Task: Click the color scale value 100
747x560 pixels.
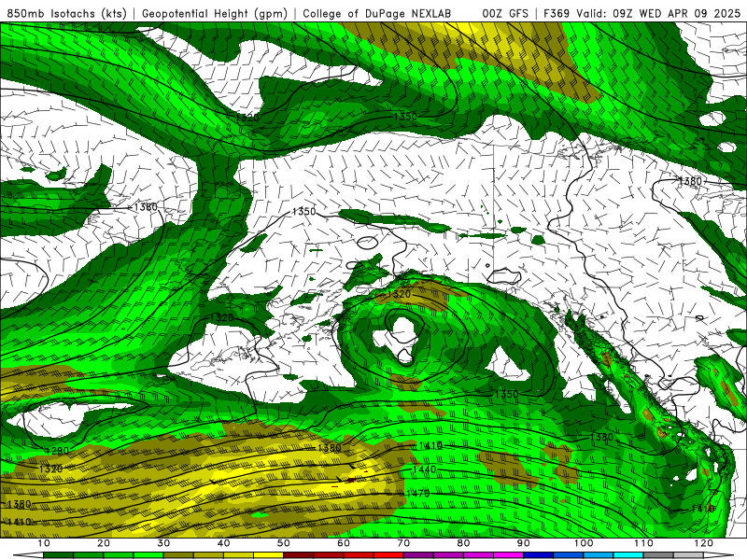Action: pyautogui.click(x=584, y=543)
